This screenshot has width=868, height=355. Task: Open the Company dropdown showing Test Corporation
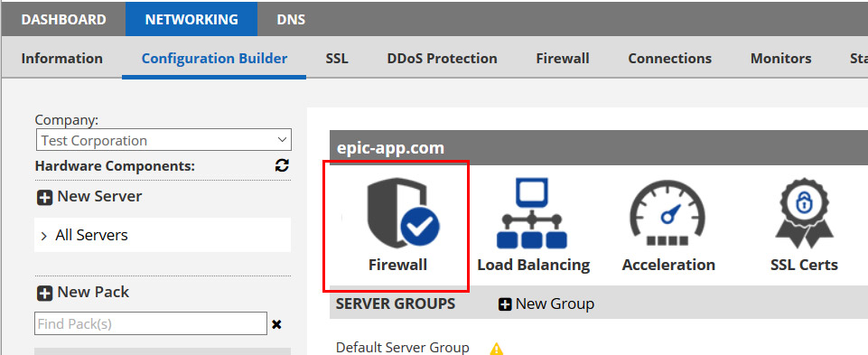(163, 140)
